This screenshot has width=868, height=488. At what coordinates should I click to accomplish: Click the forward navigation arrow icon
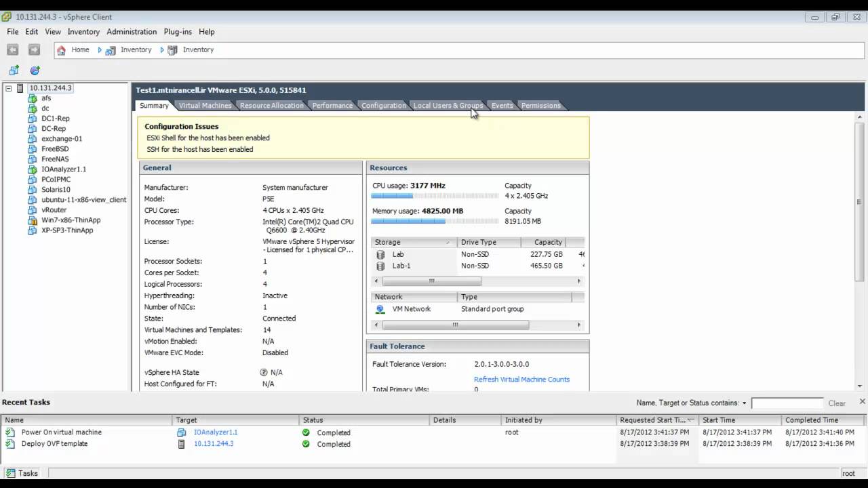point(33,49)
